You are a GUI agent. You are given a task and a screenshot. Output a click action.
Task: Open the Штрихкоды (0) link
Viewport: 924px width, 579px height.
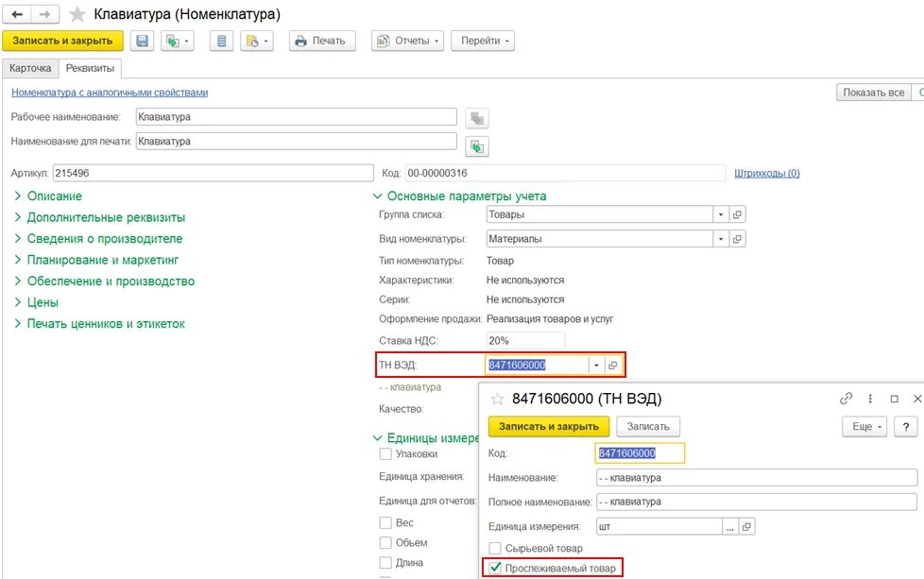click(x=766, y=173)
